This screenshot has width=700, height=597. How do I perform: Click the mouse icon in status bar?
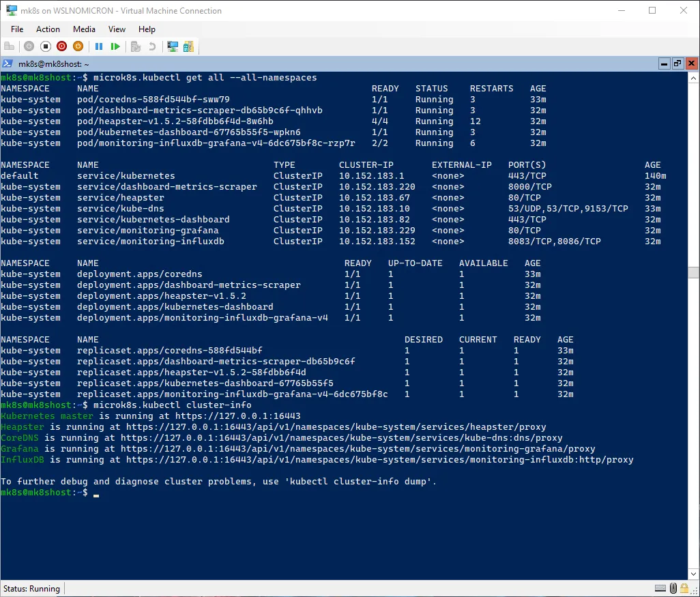674,588
